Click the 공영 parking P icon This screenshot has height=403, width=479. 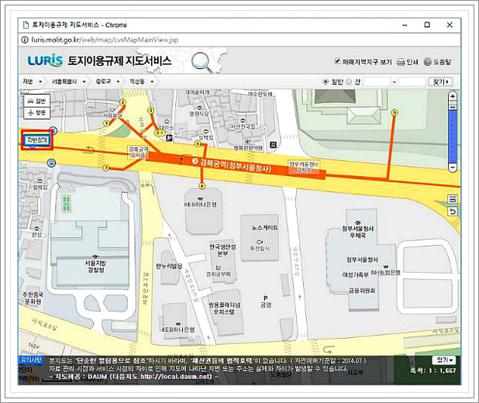pyautogui.click(x=265, y=298)
